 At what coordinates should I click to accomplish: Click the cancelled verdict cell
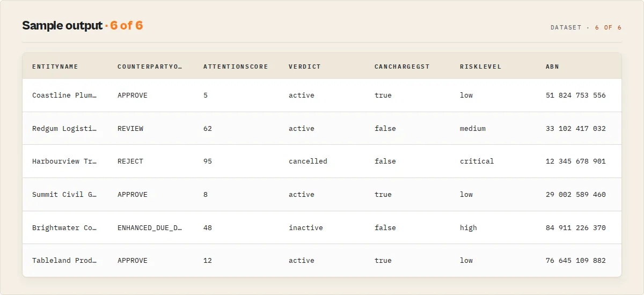(308, 161)
